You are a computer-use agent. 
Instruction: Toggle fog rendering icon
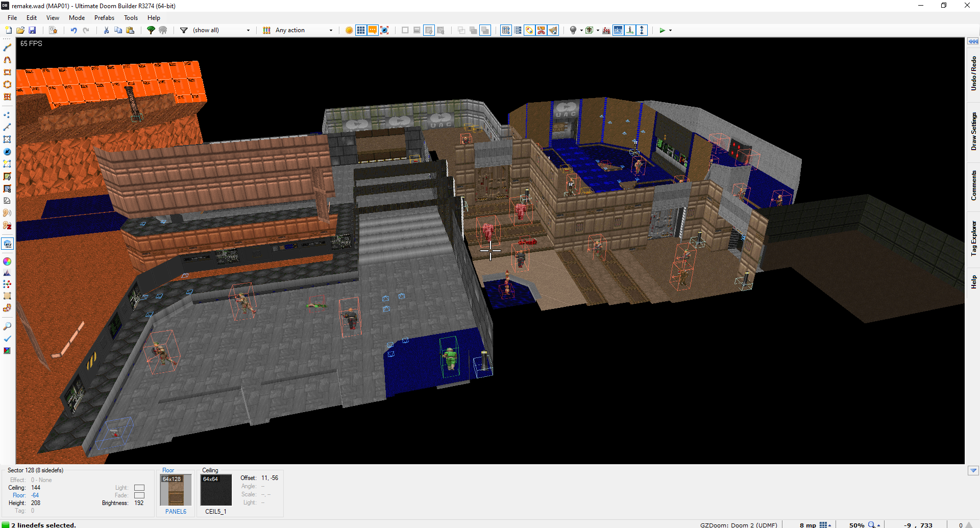tap(606, 30)
